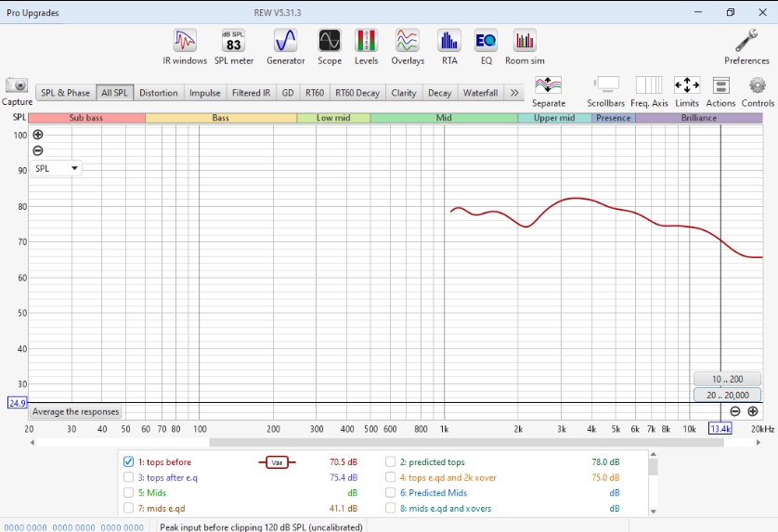Uncheck the '1: tops before' trace

pyautogui.click(x=129, y=462)
